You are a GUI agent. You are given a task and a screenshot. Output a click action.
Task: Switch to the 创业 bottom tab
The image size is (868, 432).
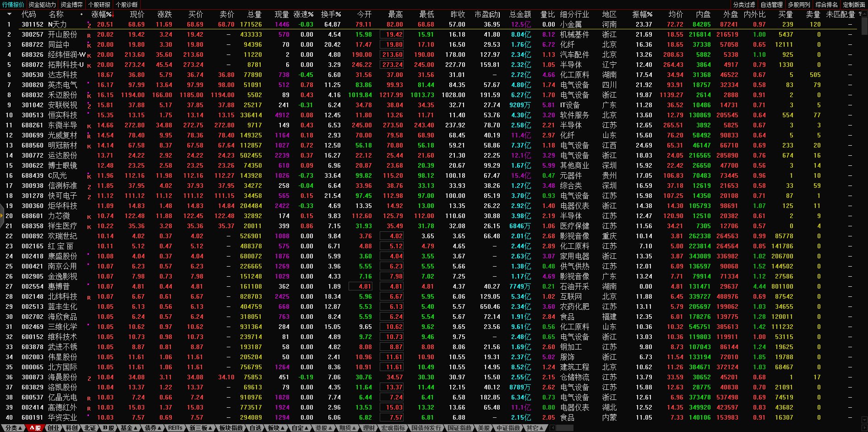[x=54, y=428]
